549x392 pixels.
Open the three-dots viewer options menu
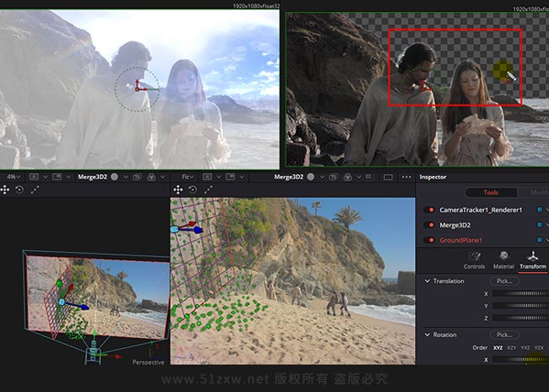point(406,177)
